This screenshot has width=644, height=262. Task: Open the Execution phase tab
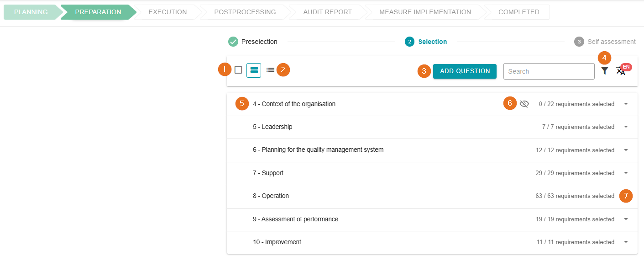[x=168, y=12]
